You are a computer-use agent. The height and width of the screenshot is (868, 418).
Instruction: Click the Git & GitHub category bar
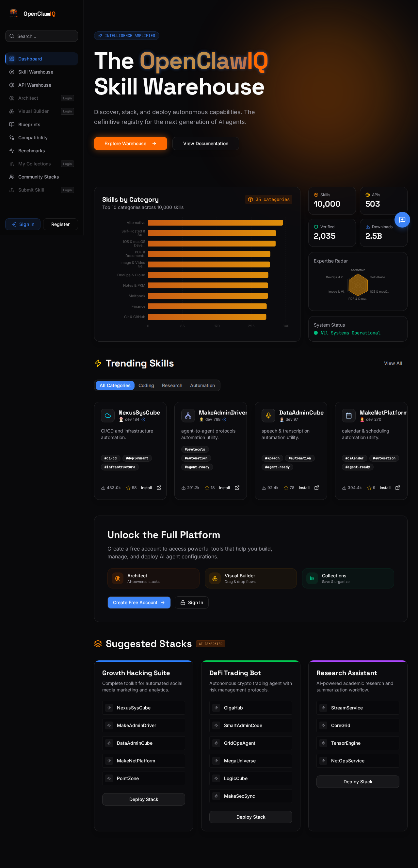click(207, 317)
